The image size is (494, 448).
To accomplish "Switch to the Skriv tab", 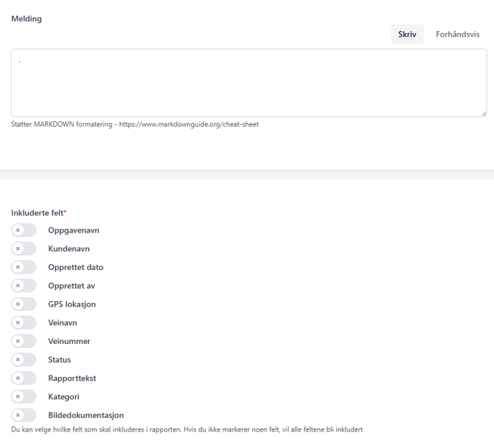I will (407, 34).
